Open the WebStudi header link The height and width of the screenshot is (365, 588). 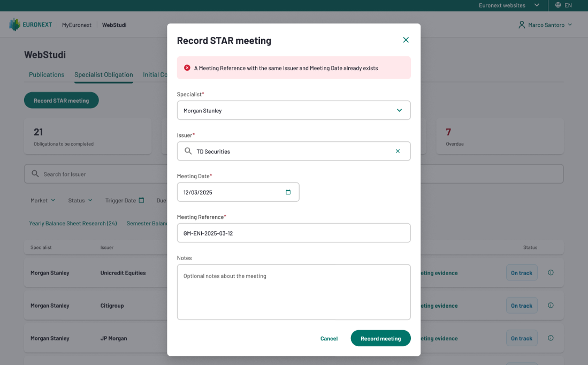(x=114, y=25)
